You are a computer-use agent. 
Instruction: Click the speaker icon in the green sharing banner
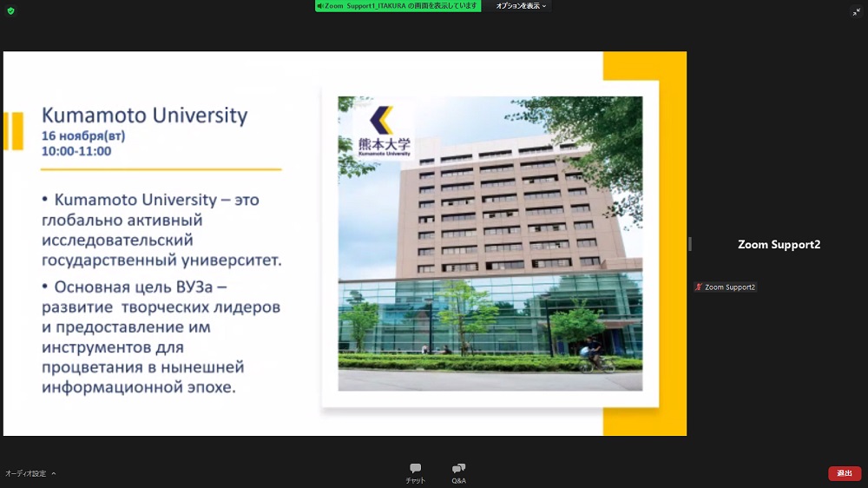(x=320, y=6)
